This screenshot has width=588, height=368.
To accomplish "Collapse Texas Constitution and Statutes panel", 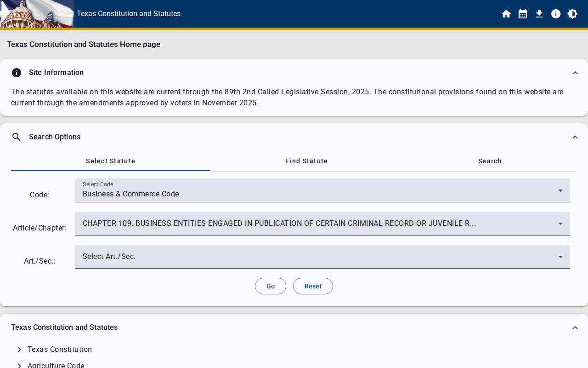I will point(575,328).
